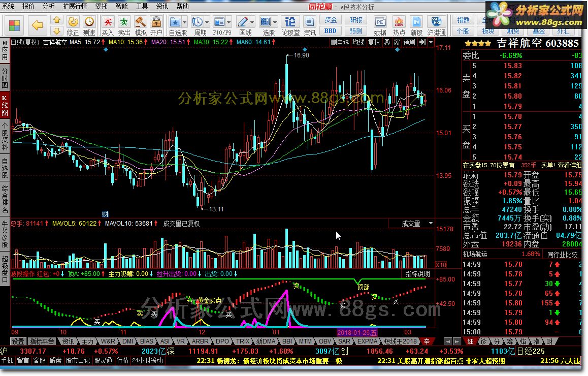Open the 资讯 news document icon

(x=309, y=25)
